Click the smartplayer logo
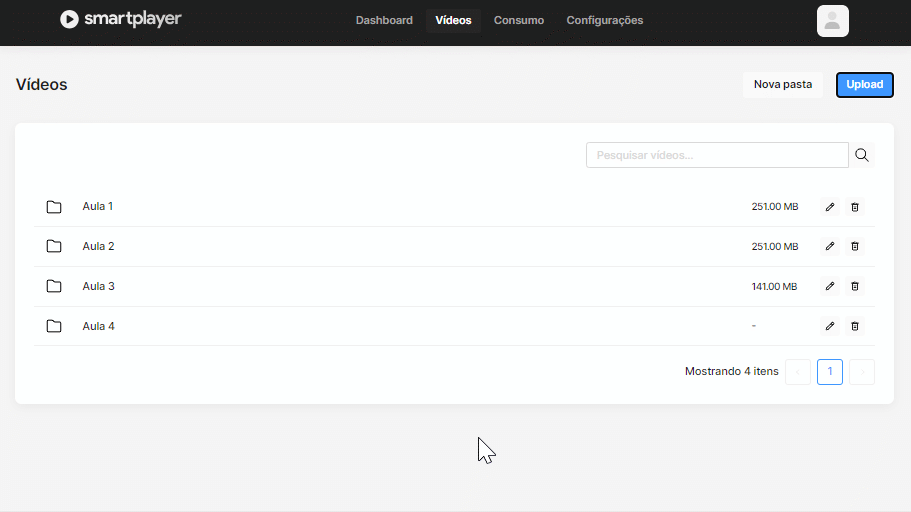Viewport: 911px width, 512px height. coord(121,19)
